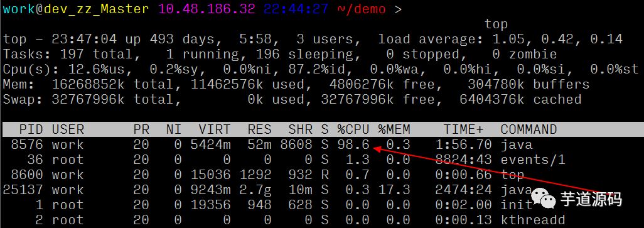This screenshot has width=644, height=228.
Task: Click the 9243m VIRT value
Action: coord(210,190)
